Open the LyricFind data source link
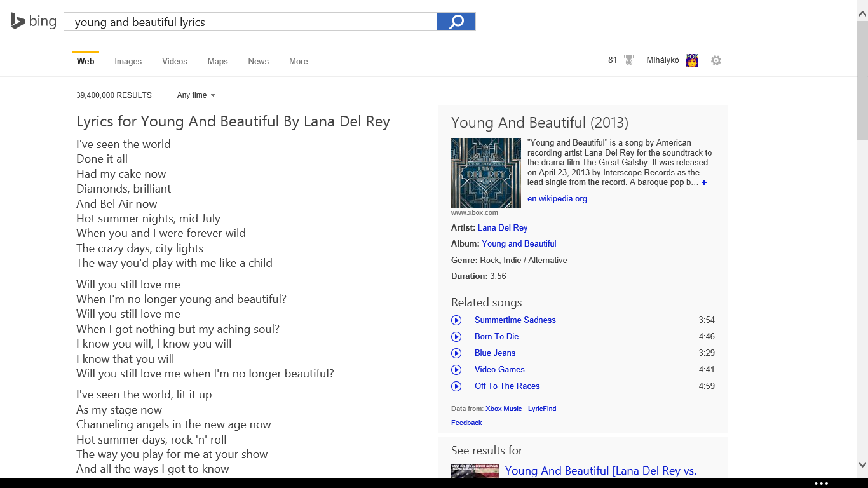 [542, 409]
